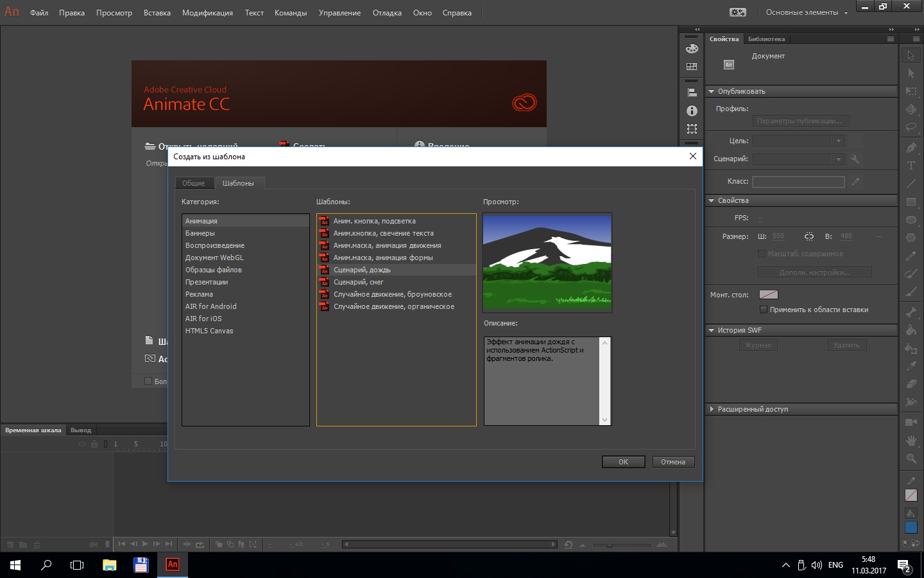Viewport: 924px width, 578px height.
Task: Select the Hand tool
Action: (911, 441)
